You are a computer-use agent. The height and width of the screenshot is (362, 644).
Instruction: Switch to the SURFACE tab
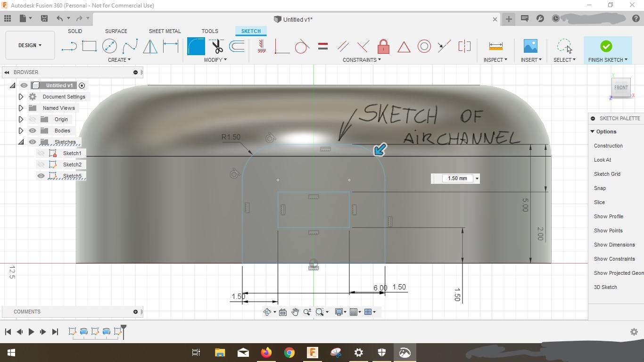pos(116,31)
